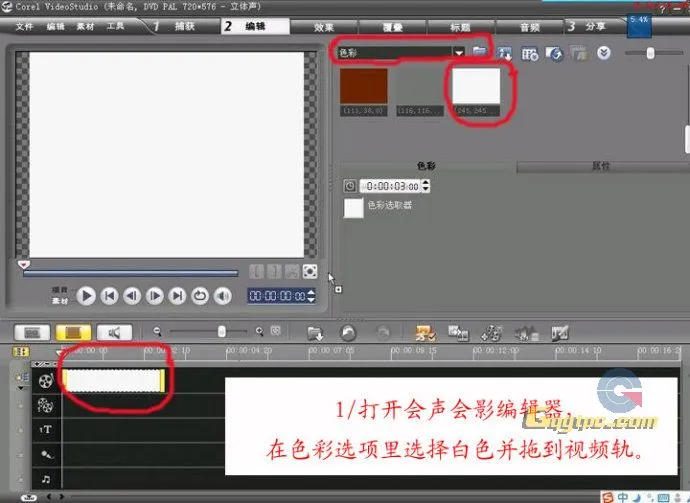The image size is (690, 503).
Task: Switch to the 覆叠 step tab
Action: pos(393,27)
